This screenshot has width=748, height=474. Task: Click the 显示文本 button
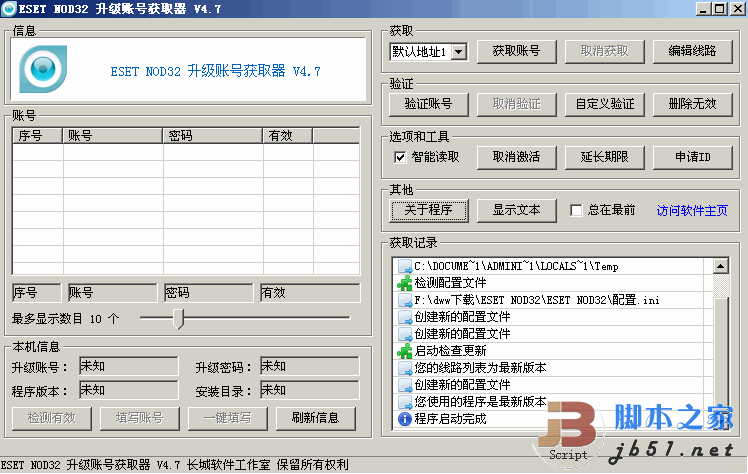click(517, 210)
